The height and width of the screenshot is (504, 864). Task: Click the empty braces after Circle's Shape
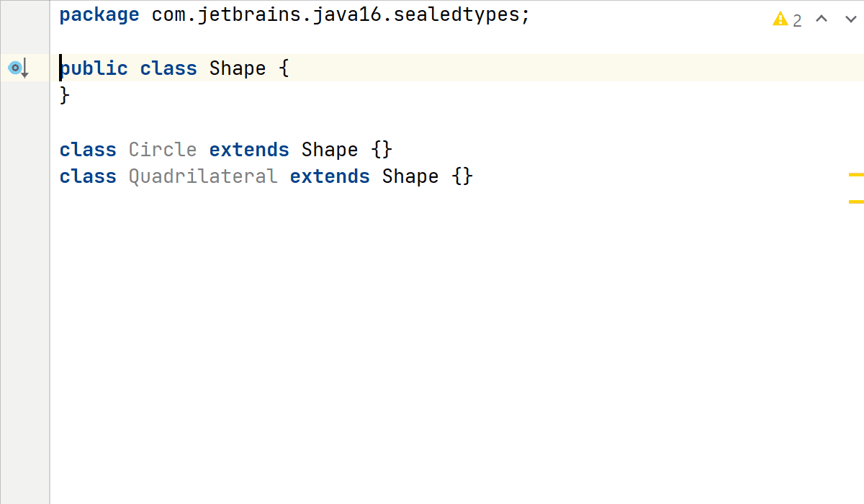(382, 150)
